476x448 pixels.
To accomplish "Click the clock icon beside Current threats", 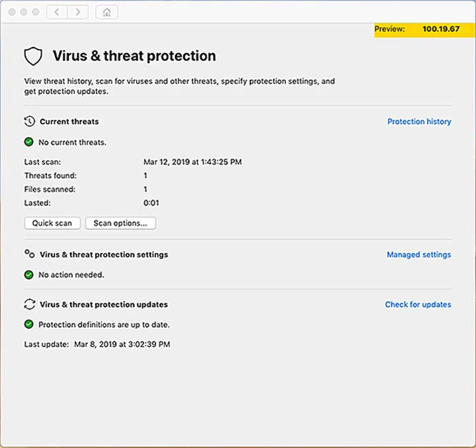I will point(29,122).
